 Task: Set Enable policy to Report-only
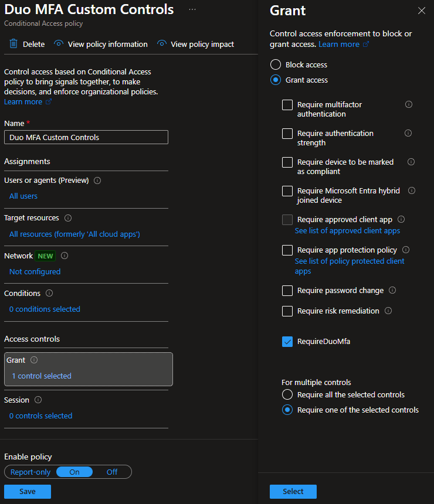[x=30, y=472]
